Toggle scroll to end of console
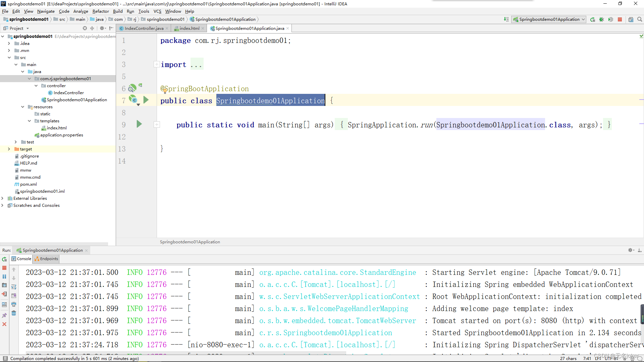The height and width of the screenshot is (362, 644). 14,296
